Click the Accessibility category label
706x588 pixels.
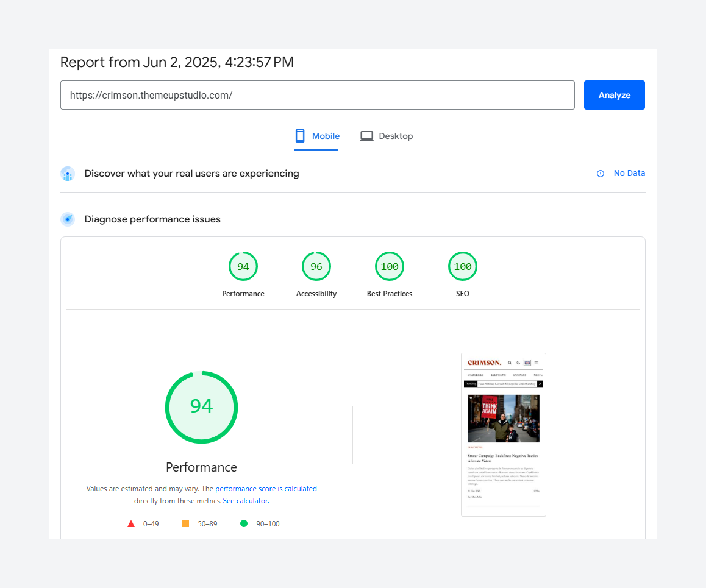(x=316, y=293)
